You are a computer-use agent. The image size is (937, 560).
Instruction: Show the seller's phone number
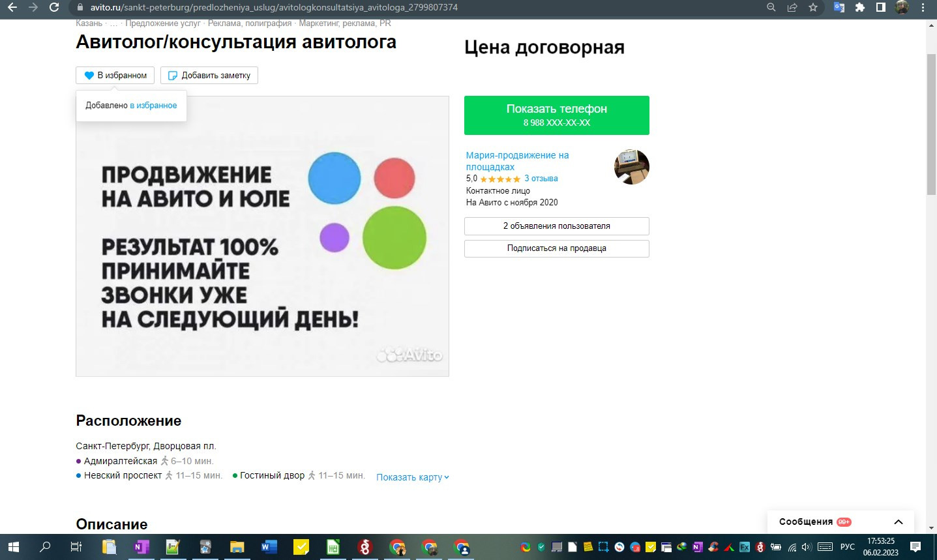557,115
